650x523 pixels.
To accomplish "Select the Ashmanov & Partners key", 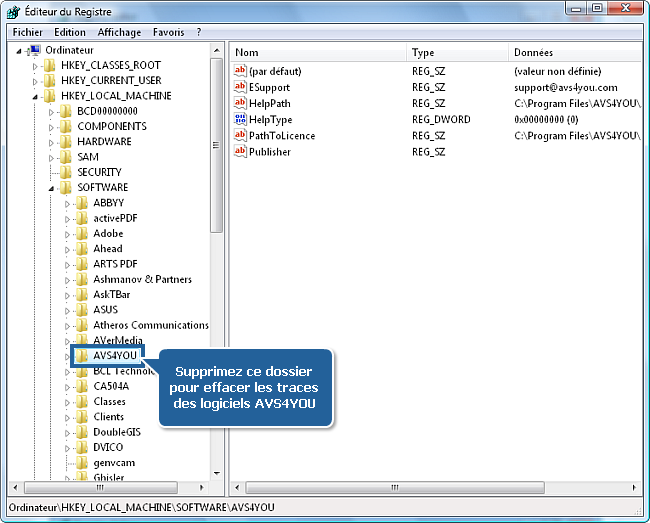I will pyautogui.click(x=143, y=279).
